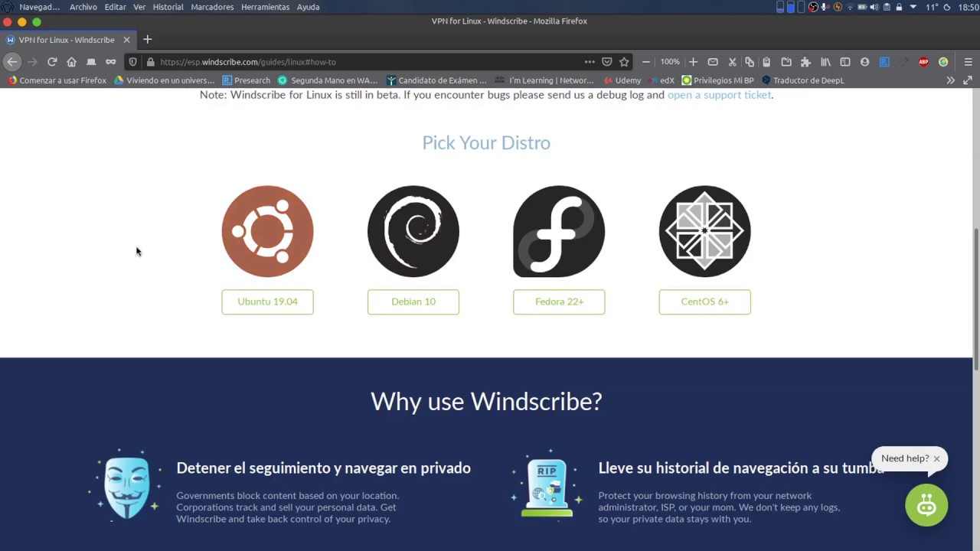Open 'I'm Learning | Networ...' bookmark
The image size is (980, 551).
tap(544, 80)
